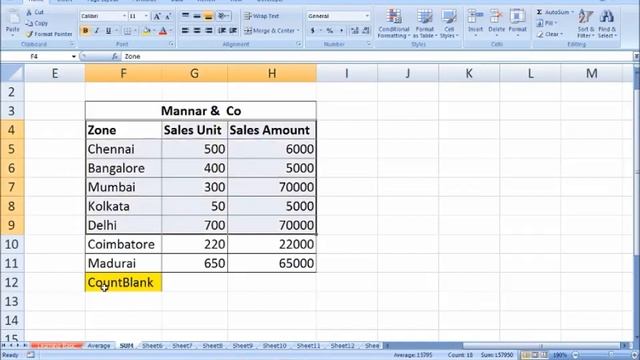Switch to the Sheet10 tab
The height and width of the screenshot is (360, 640).
point(274,346)
